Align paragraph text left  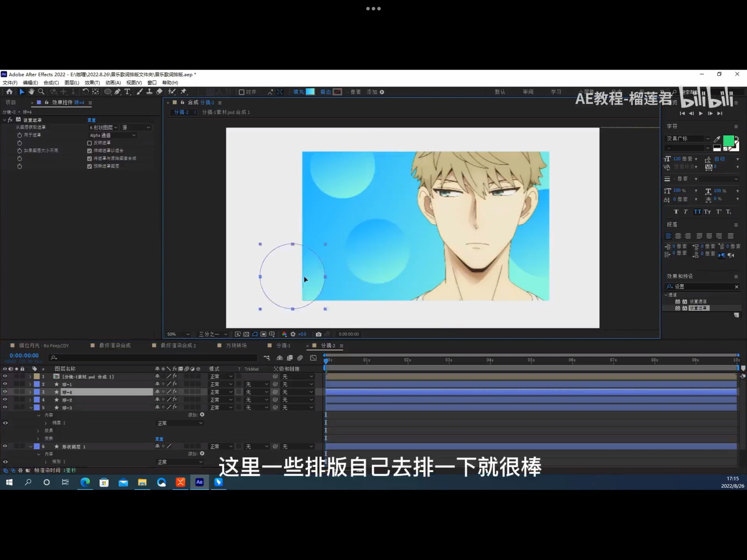[668, 236]
